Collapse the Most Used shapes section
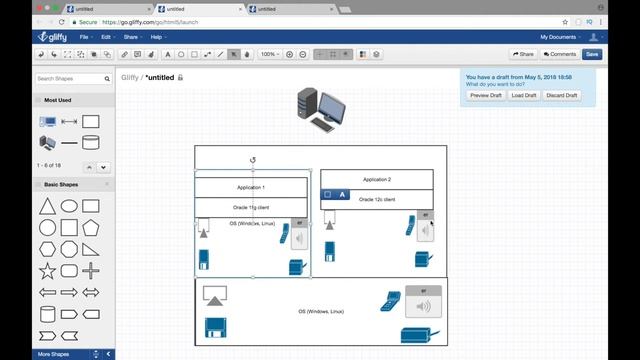 (38, 100)
